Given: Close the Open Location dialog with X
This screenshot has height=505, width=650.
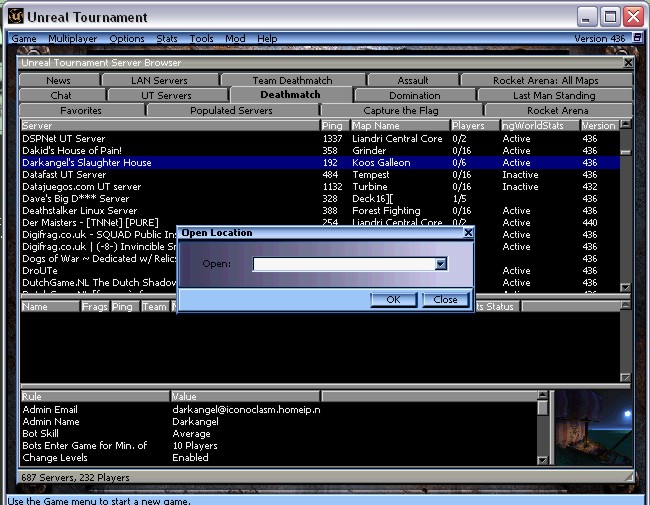Looking at the screenshot, I should (468, 233).
